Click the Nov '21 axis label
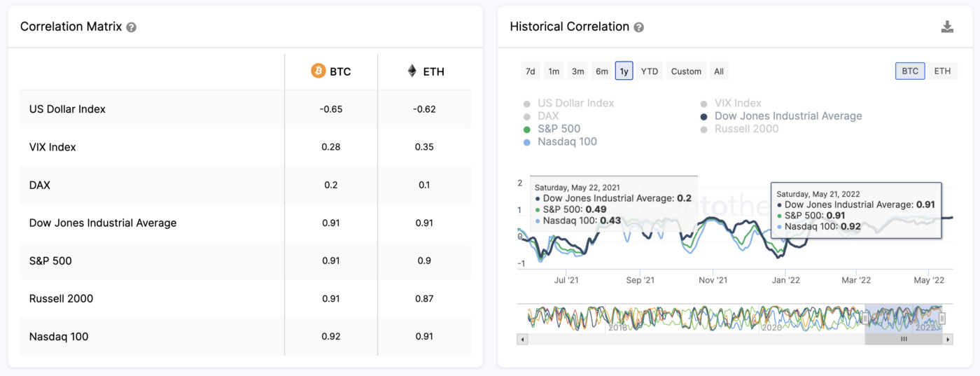980x376 pixels. coord(713,280)
